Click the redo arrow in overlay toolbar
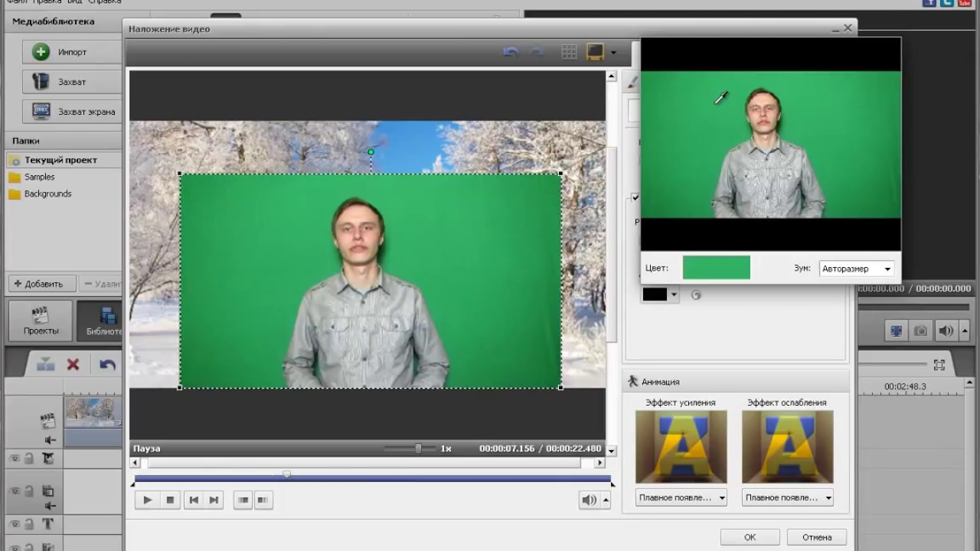The height and width of the screenshot is (551, 980). (x=537, y=52)
